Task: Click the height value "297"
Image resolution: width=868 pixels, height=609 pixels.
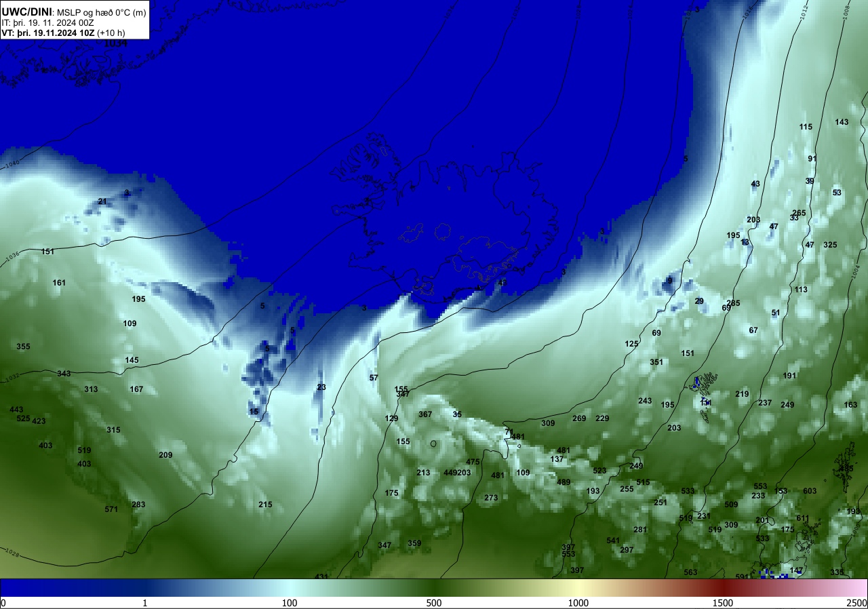Action: (x=627, y=550)
